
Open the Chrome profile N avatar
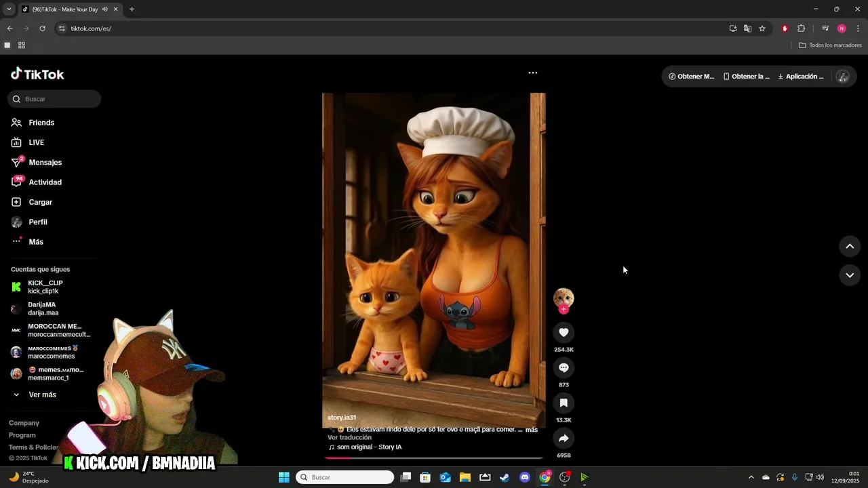(842, 28)
